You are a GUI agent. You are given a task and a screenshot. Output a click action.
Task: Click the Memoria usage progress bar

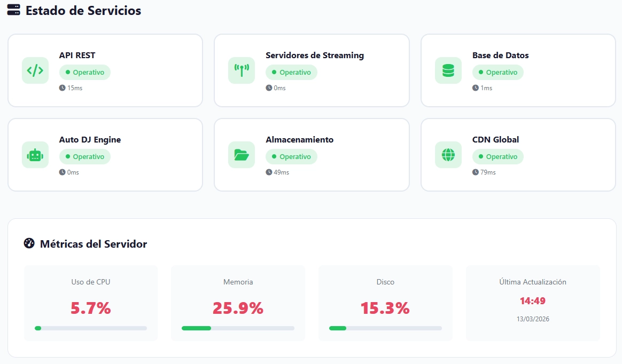(238, 328)
